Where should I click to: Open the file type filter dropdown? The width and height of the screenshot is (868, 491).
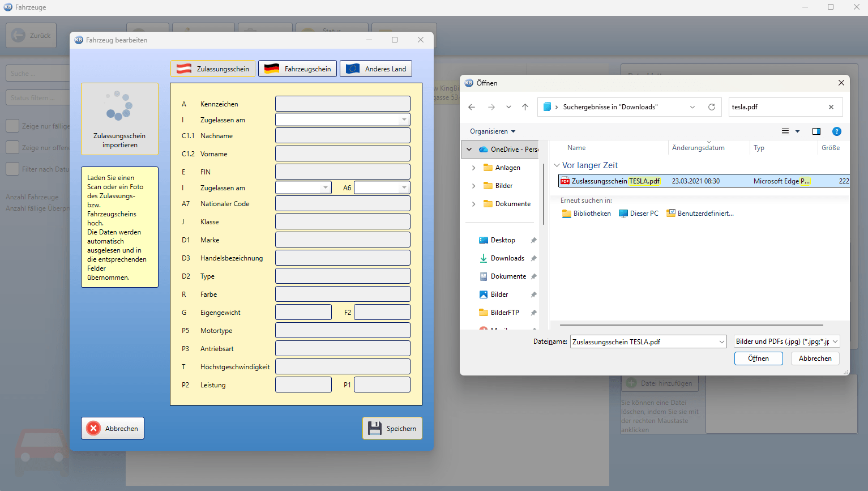pos(786,341)
